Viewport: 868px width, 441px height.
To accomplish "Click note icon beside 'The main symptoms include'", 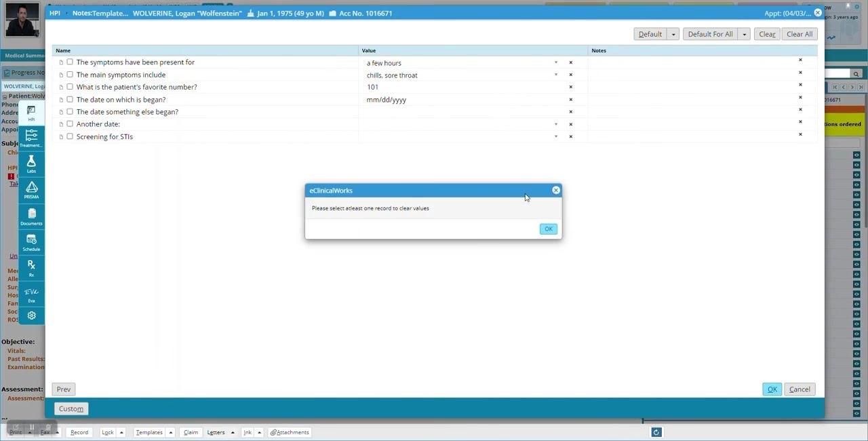I will [x=61, y=75].
